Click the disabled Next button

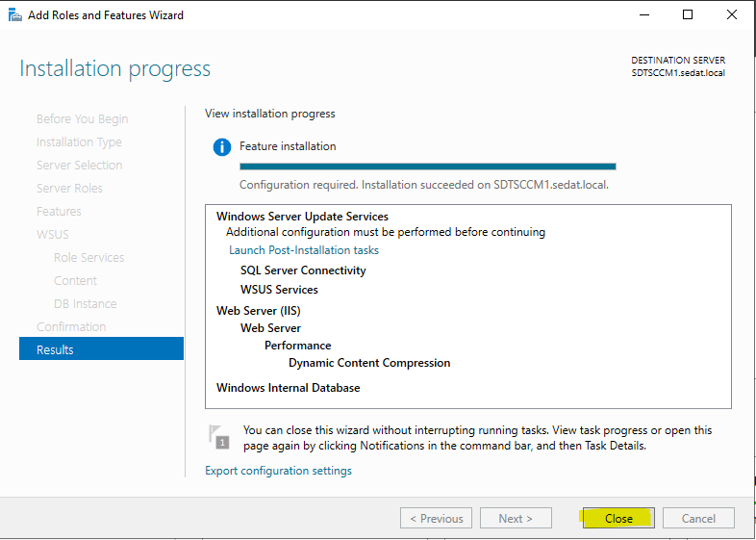click(516, 518)
